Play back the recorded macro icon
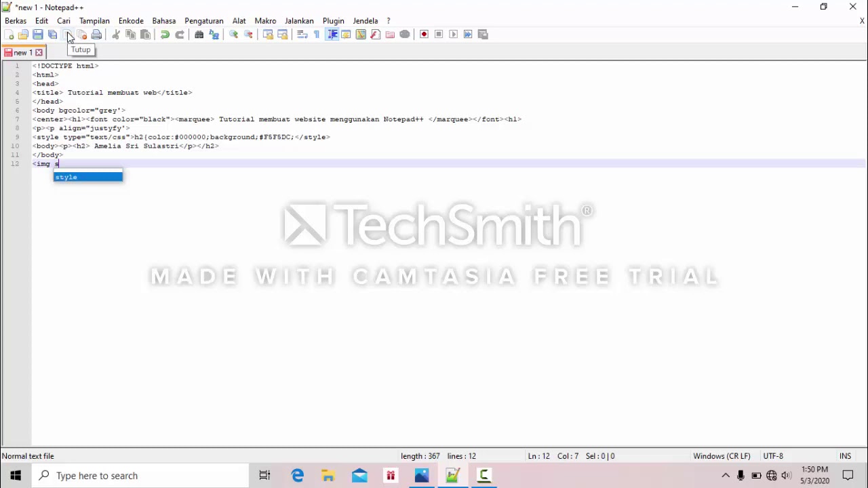The width and height of the screenshot is (868, 488). click(x=454, y=35)
